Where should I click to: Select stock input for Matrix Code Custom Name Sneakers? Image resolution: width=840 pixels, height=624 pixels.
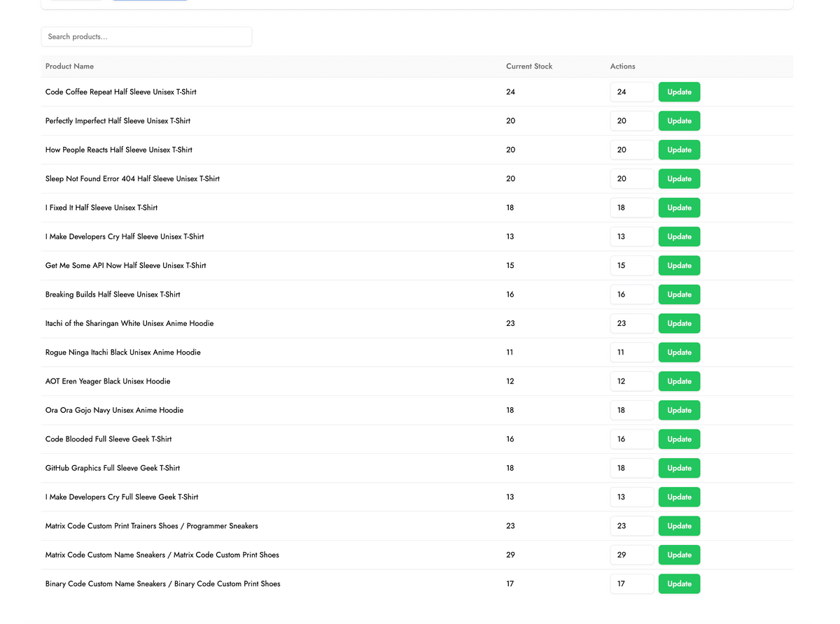(631, 555)
